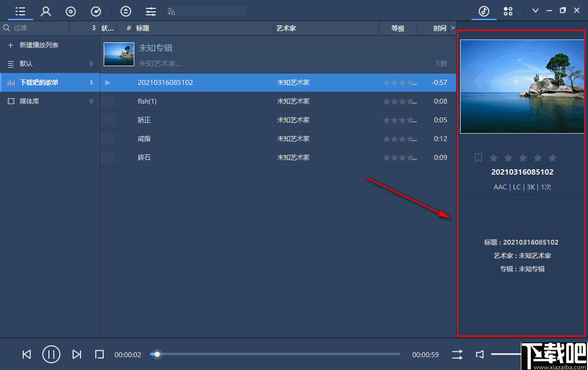Click the elapsed time 00:00:02
Viewport: 588px width, 370px height.
coord(128,355)
